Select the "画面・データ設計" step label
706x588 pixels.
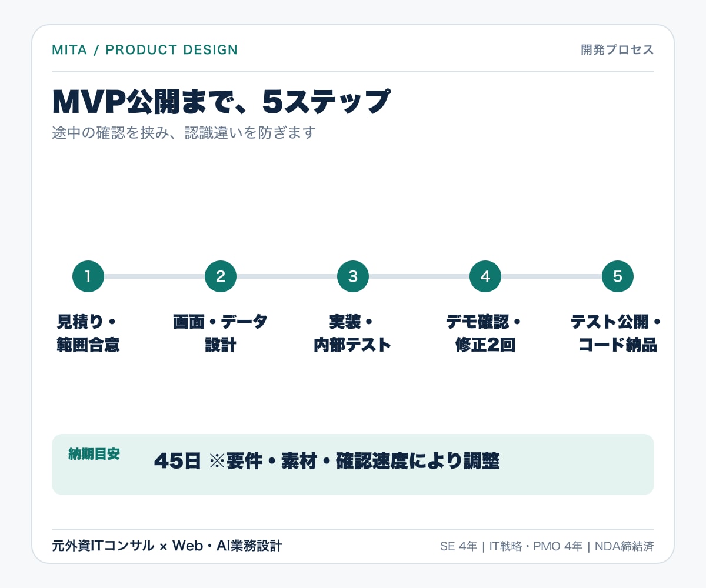221,333
